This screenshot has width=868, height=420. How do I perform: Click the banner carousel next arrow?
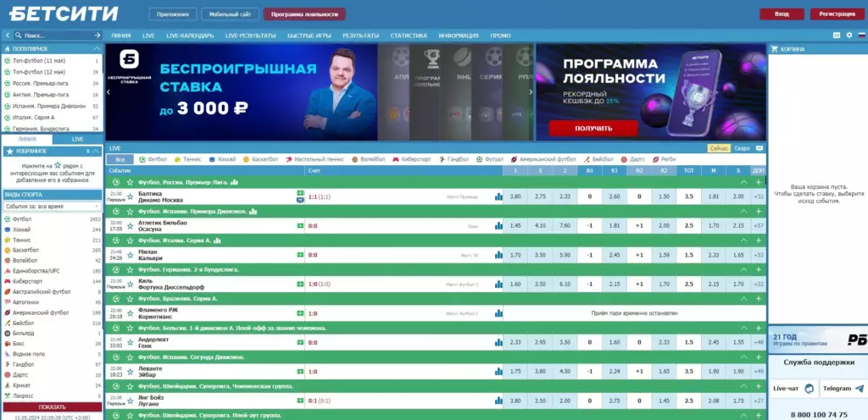(x=531, y=91)
